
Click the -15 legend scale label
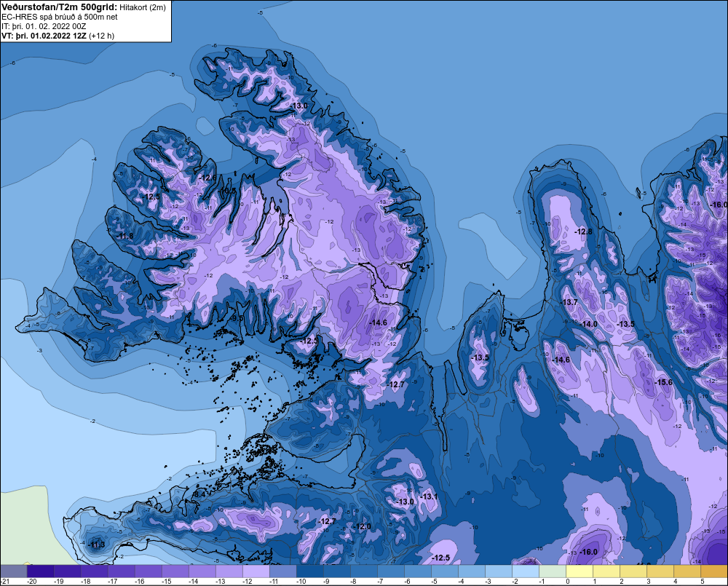166,582
